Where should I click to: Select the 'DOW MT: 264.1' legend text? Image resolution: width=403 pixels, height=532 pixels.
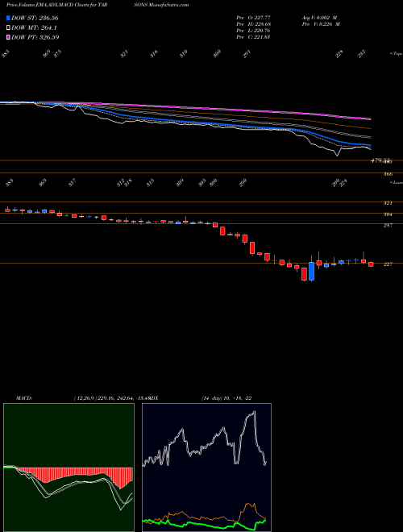(34, 28)
